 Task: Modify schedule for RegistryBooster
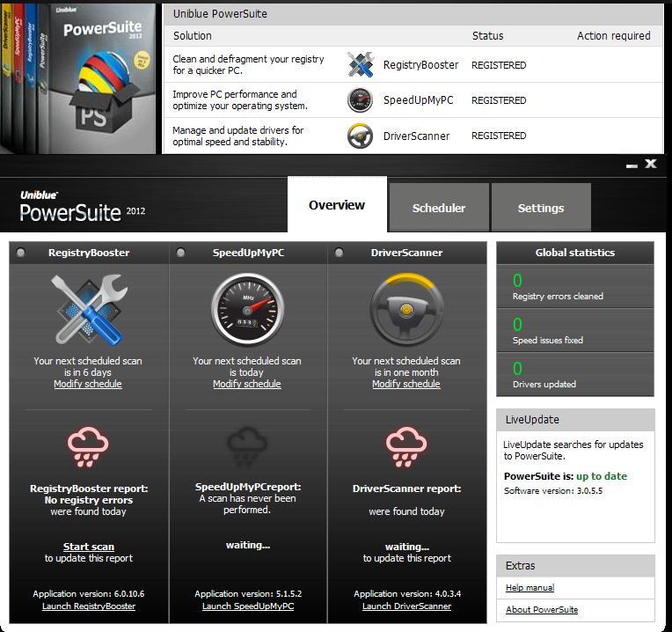click(x=88, y=384)
